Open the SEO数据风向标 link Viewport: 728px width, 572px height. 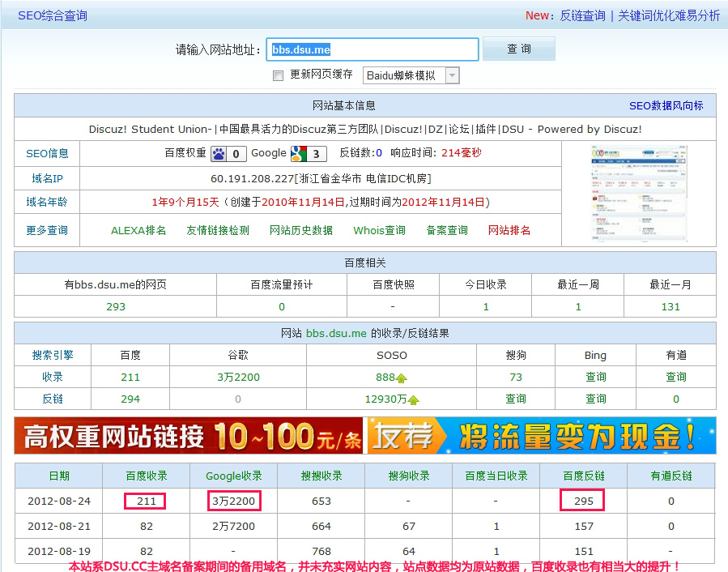[x=666, y=106]
